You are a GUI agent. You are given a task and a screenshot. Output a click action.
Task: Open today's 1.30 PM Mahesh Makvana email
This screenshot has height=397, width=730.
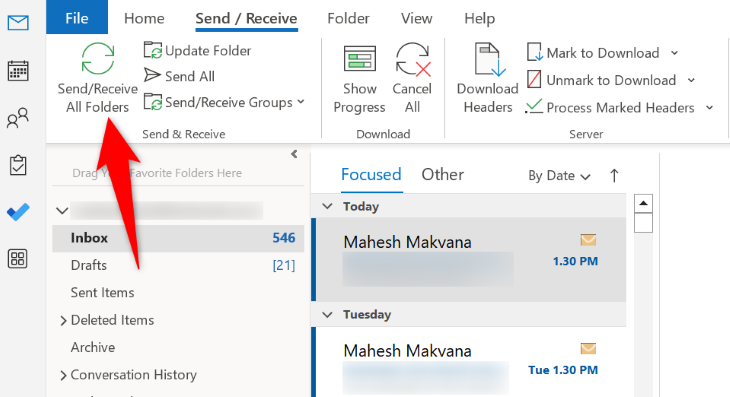click(469, 260)
